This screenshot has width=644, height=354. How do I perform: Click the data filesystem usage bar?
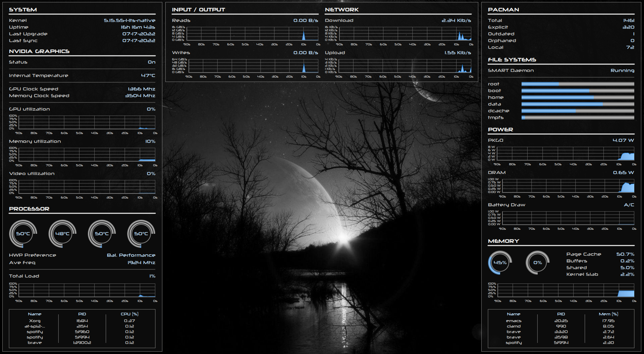point(578,104)
